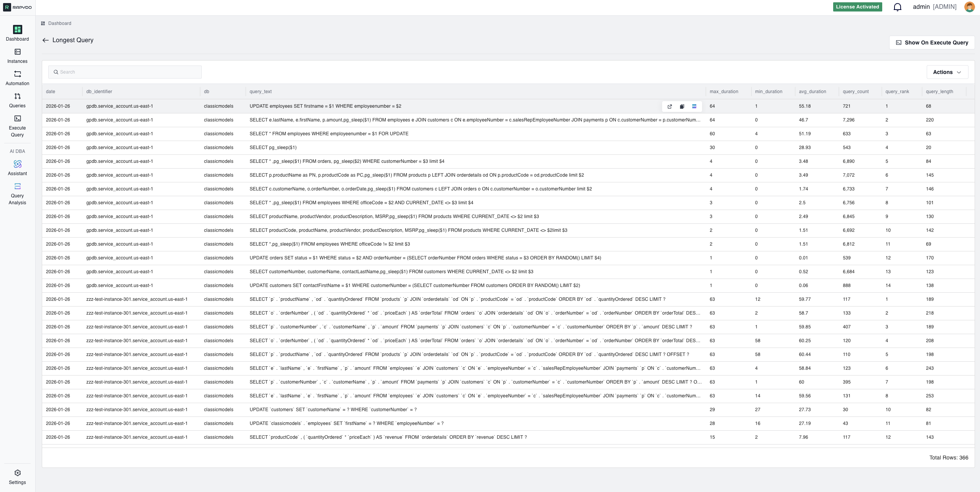Go back using the arrow next to Longest Query
Viewport: 980px width, 492px height.
click(x=46, y=40)
